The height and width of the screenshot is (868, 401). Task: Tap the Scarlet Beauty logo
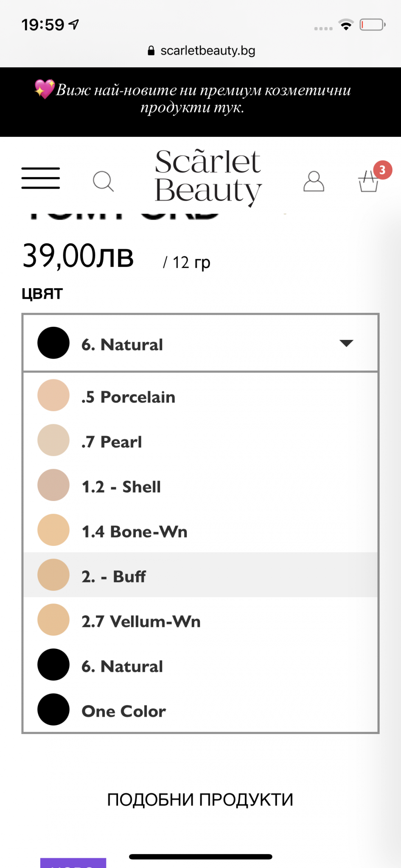click(208, 176)
